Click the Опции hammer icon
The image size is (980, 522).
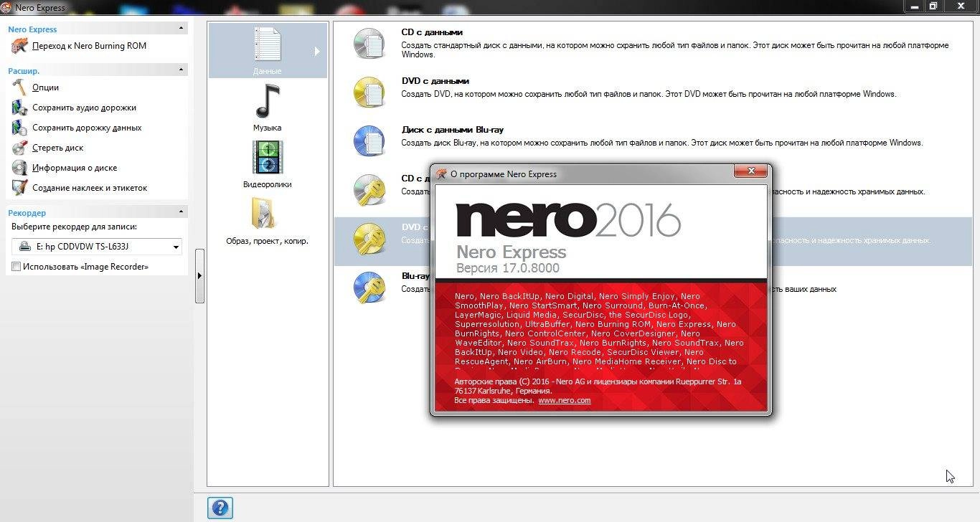tap(19, 87)
